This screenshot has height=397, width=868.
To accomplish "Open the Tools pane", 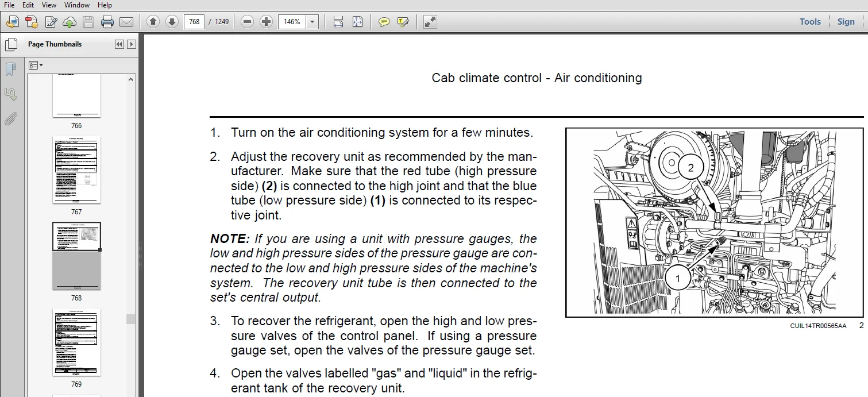I will [810, 22].
